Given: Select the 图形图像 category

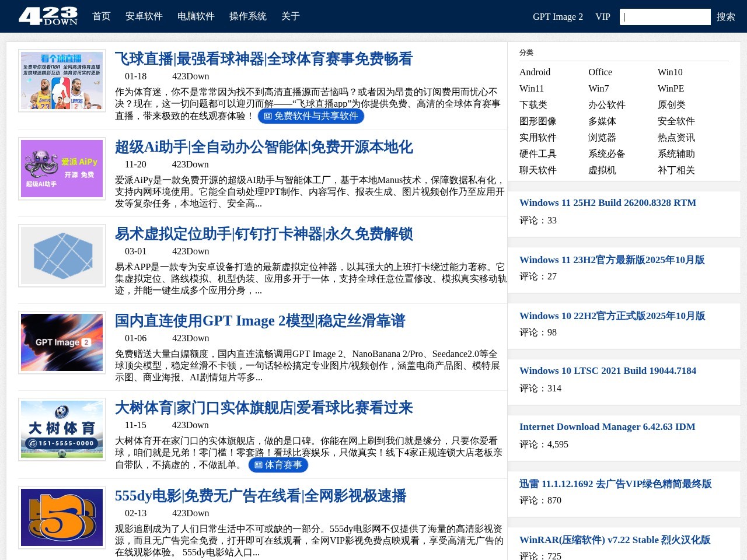Looking at the screenshot, I should tap(538, 121).
